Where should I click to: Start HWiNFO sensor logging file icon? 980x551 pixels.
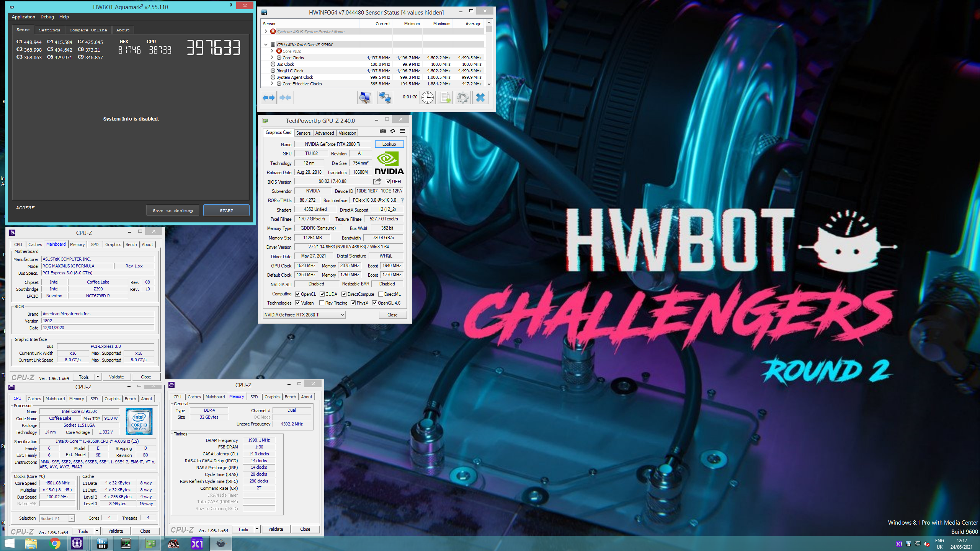445,98
